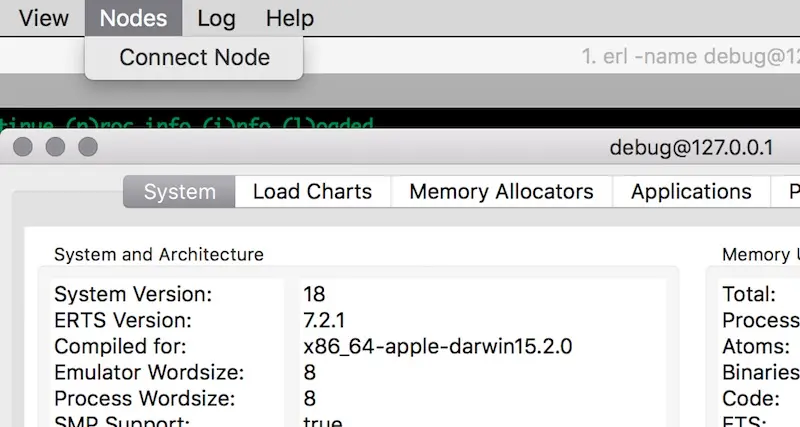Click the System Version value 18
This screenshot has width=800, height=427.
(314, 294)
